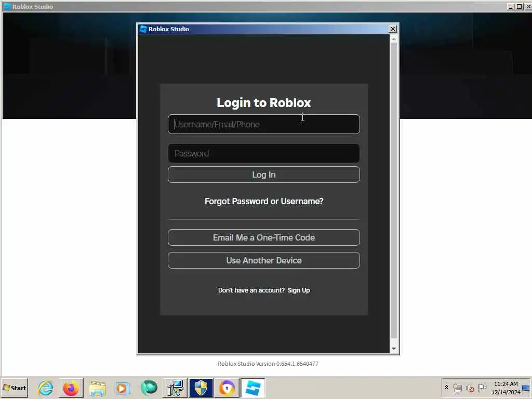Click the login dialog vertical scrollbar thumb
The image size is (532, 399).
[394, 190]
